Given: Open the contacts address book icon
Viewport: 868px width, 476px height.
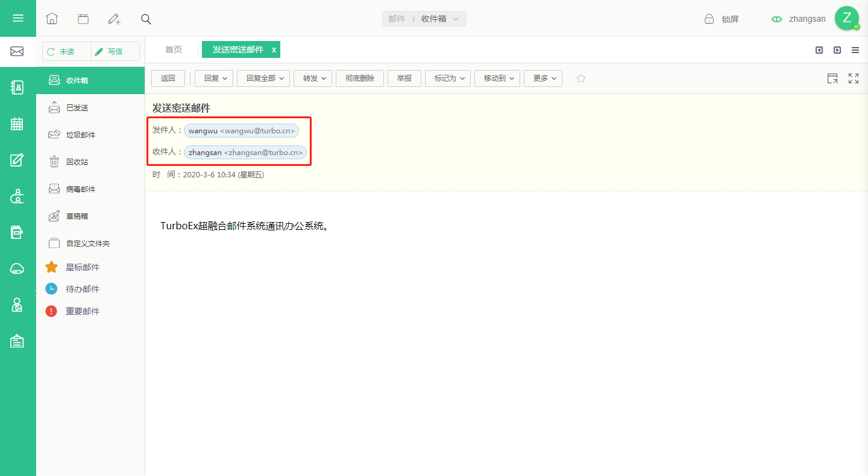Looking at the screenshot, I should [17, 87].
